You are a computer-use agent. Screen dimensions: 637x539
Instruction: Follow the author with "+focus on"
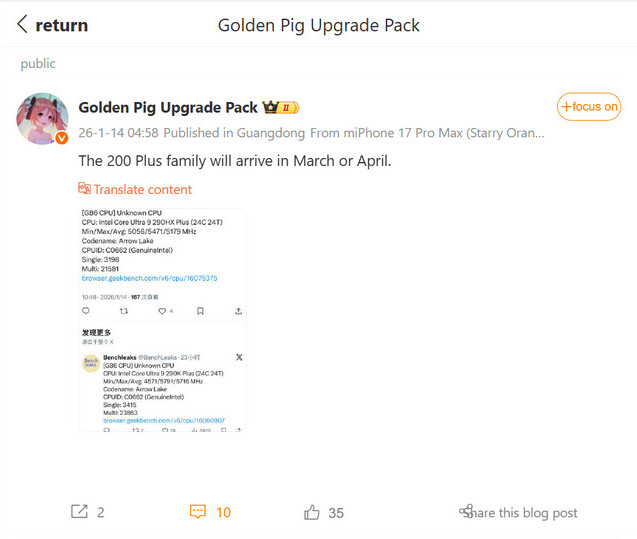coord(589,107)
